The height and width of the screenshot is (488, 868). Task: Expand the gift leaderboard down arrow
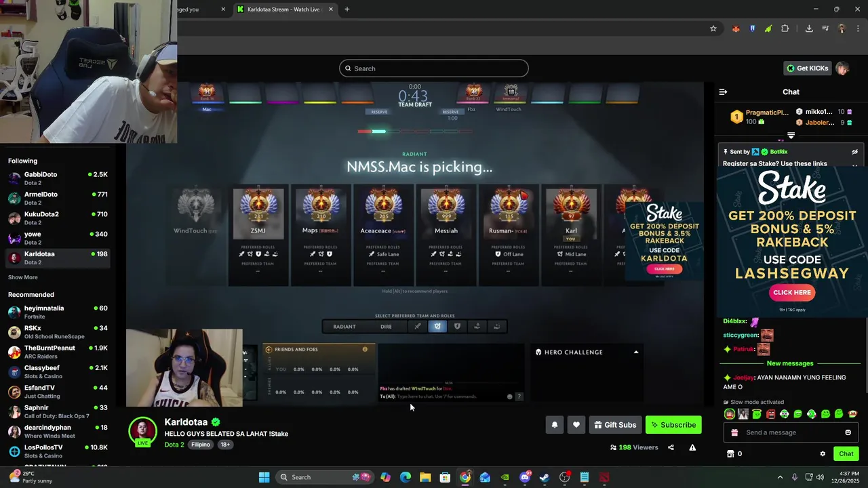791,136
